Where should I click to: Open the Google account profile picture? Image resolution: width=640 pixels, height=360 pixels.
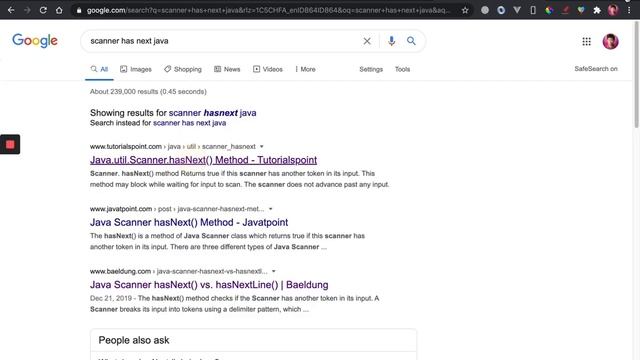tap(610, 41)
